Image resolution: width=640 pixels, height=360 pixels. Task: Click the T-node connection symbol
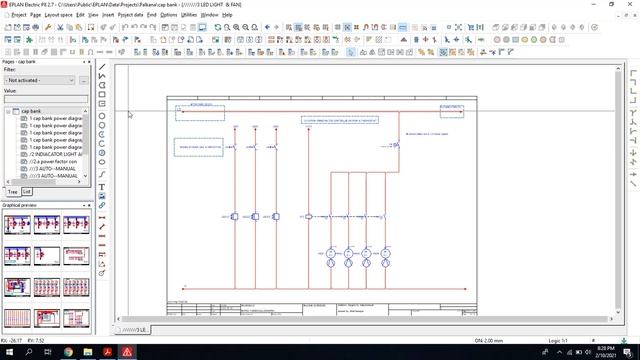point(633,113)
